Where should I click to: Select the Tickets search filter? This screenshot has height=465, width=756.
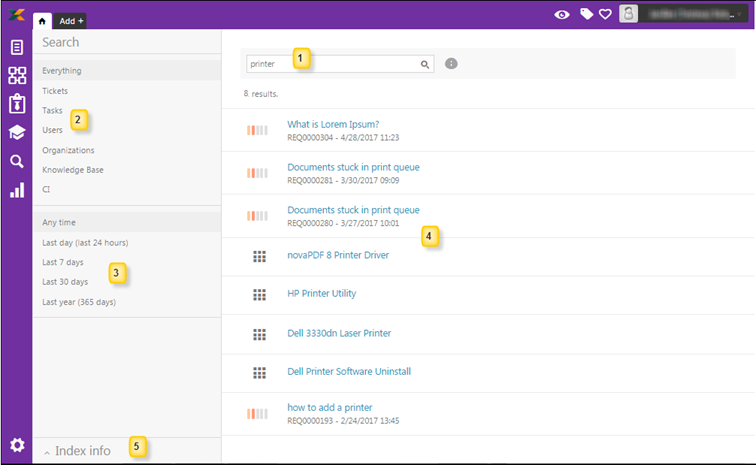point(55,91)
